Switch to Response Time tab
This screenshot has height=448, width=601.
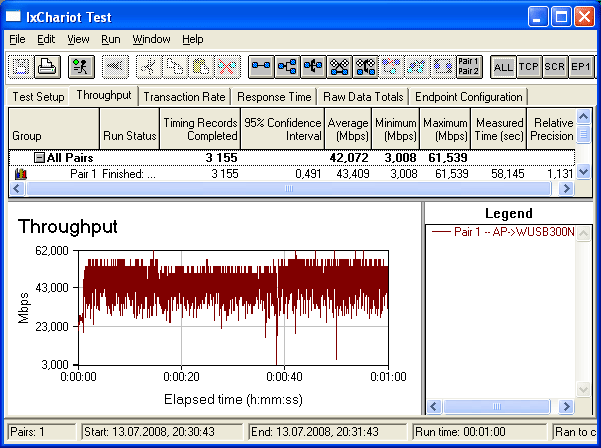[274, 97]
